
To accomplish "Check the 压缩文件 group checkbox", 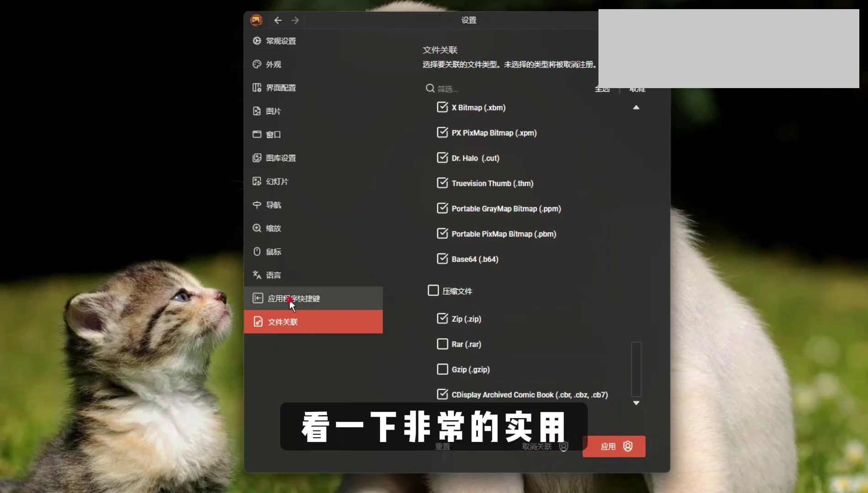I will pyautogui.click(x=433, y=291).
